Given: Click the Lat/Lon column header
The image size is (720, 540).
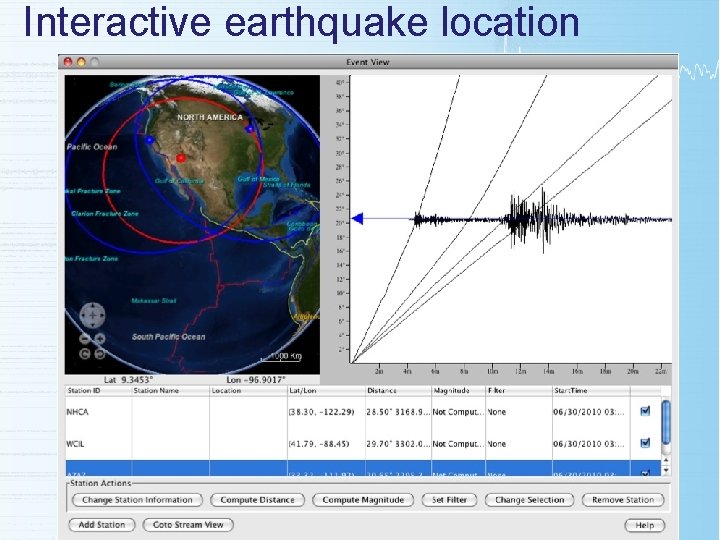Looking at the screenshot, I should tap(326, 391).
